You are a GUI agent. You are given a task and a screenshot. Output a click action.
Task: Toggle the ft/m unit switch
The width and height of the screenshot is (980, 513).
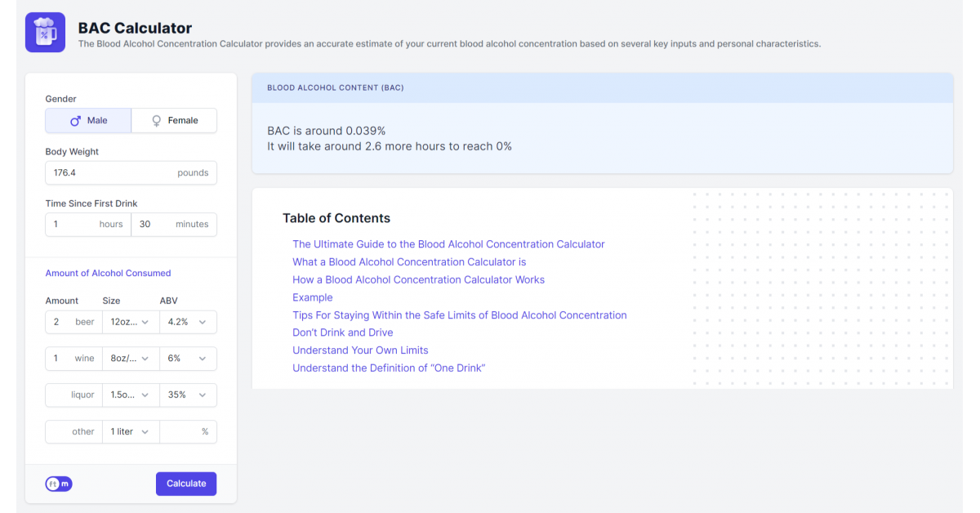pos(59,484)
